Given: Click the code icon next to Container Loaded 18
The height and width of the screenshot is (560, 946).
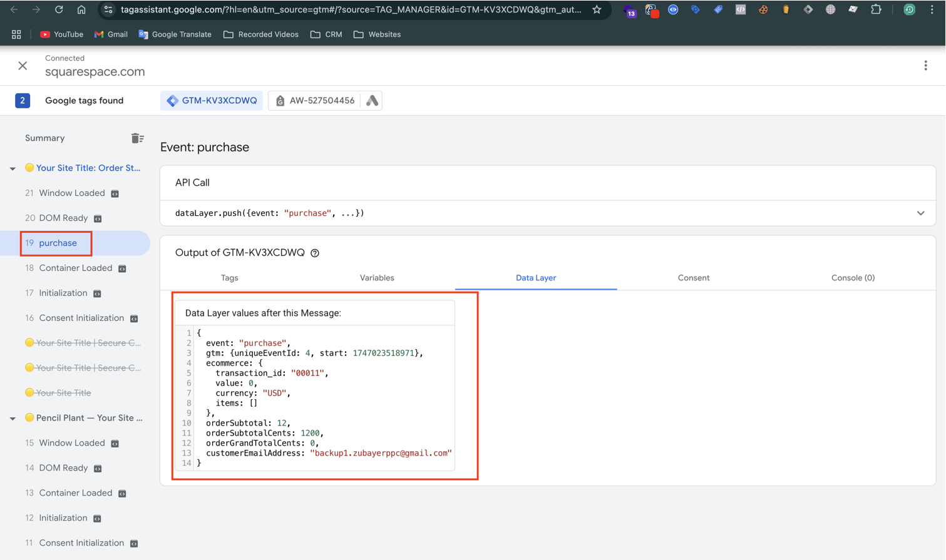Looking at the screenshot, I should 123,269.
